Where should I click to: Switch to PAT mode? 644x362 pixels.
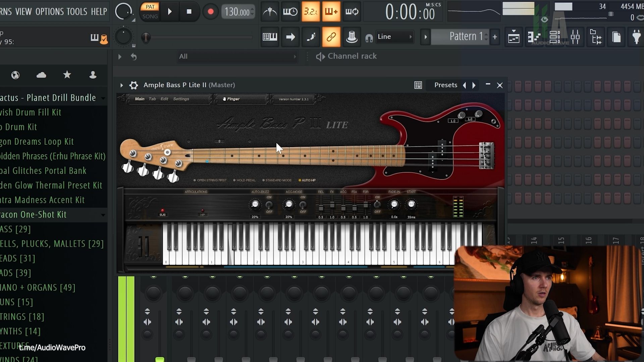(150, 7)
